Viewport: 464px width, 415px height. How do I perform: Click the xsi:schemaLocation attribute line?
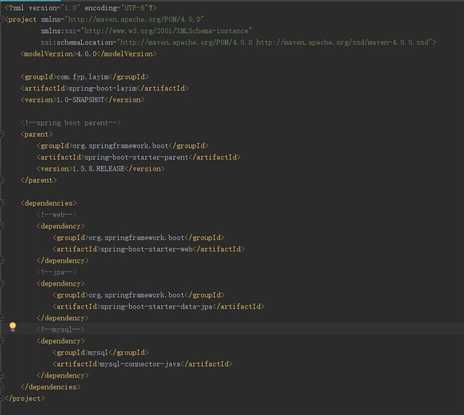tap(239, 43)
